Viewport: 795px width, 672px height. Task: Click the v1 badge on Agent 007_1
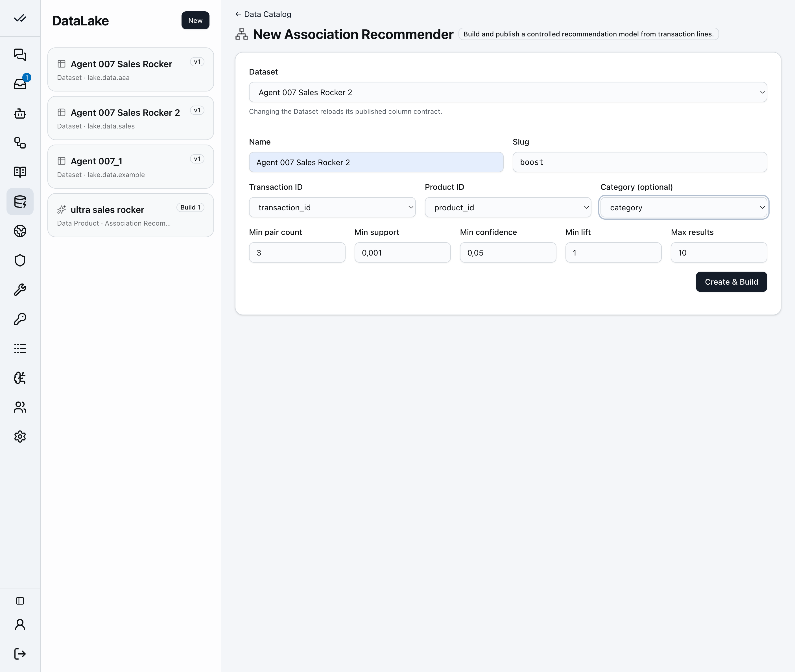[x=197, y=159]
